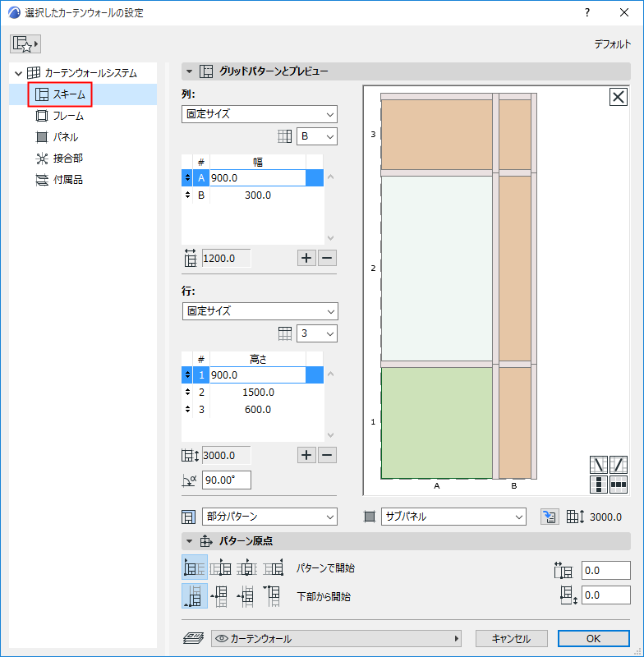Open the カーテンウォール layer selector
This screenshot has height=657, width=644.
pos(336,639)
